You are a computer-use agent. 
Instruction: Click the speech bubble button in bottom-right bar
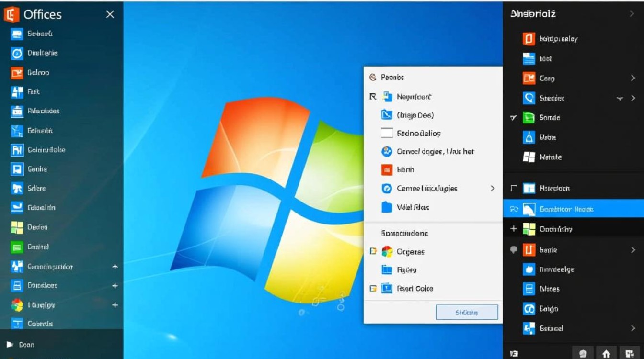(x=584, y=354)
